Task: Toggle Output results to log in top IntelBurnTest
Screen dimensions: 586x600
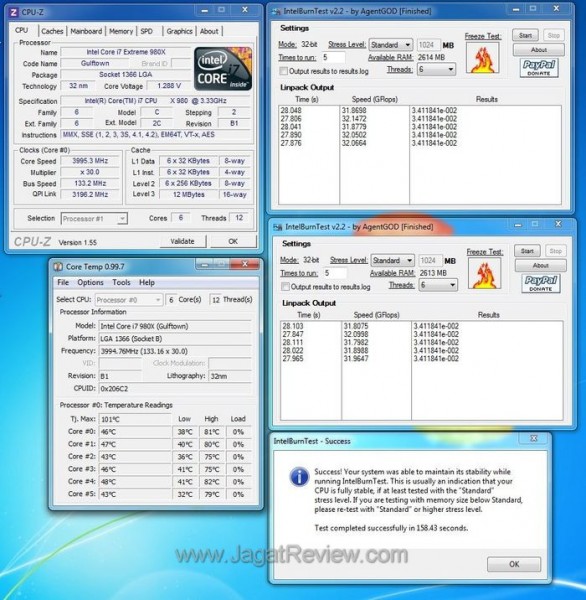Action: [x=284, y=71]
